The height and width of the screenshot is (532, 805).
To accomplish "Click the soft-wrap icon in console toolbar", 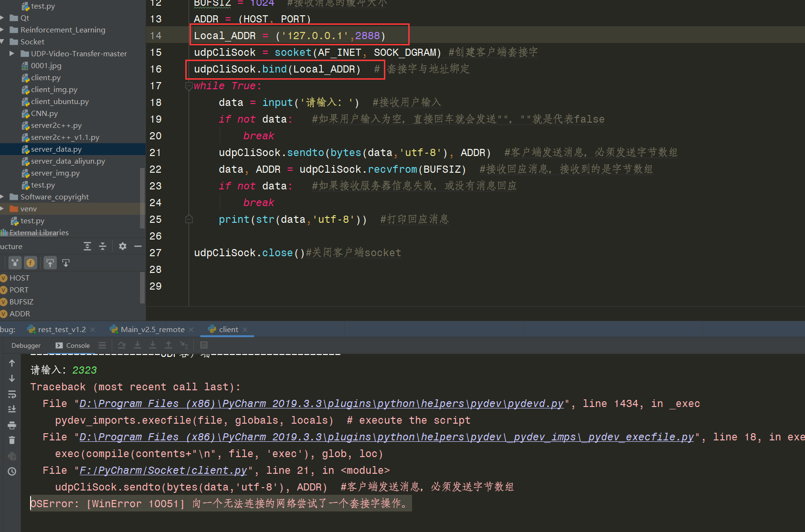I will (12, 394).
